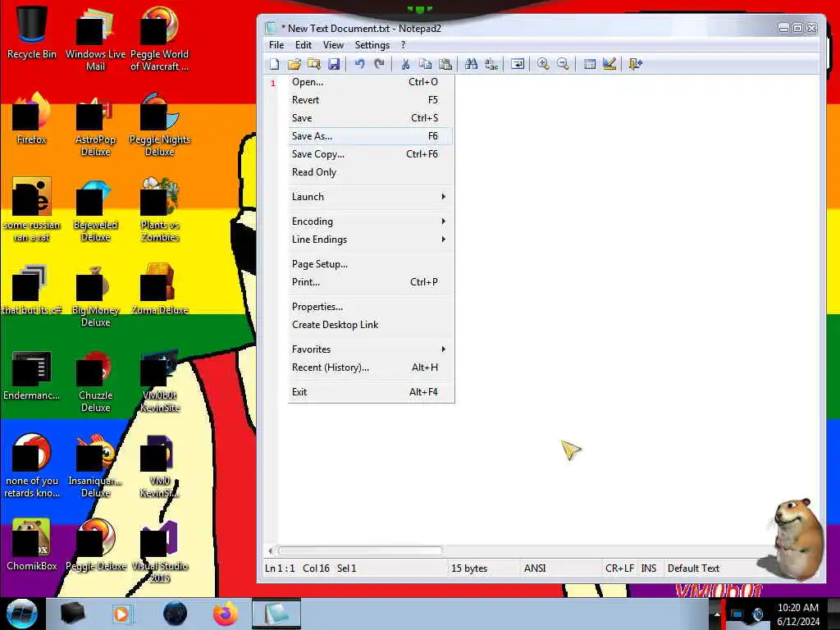Choose Save Copy... menu entry
Viewport: 840px width, 630px height.
click(371, 154)
